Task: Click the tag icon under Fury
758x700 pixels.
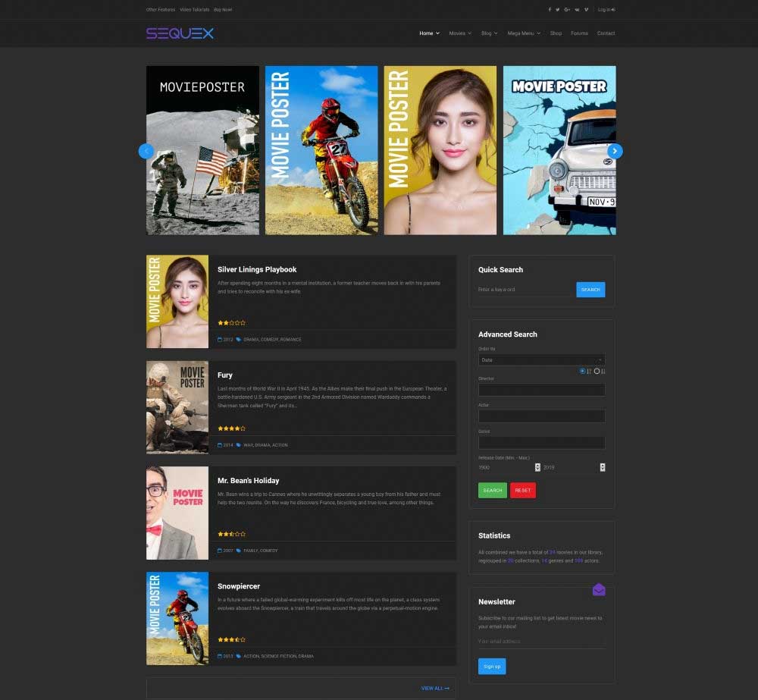Action: point(238,445)
